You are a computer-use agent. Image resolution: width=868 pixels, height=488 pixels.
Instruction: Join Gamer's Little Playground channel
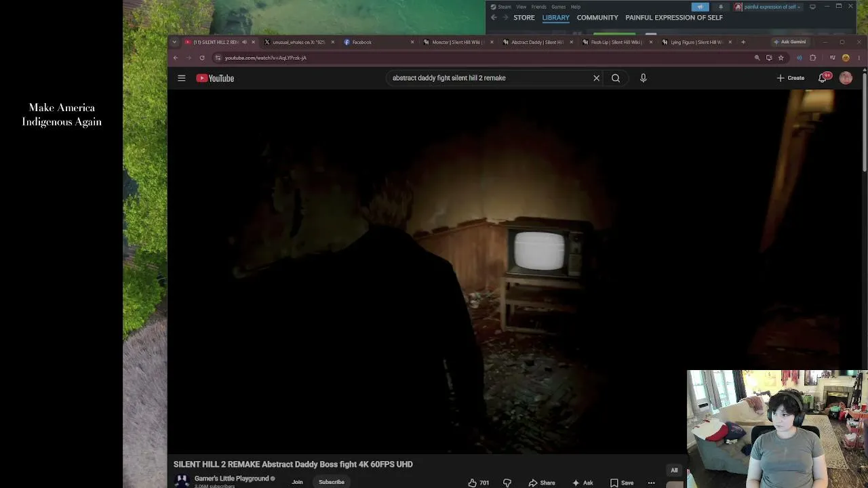(297, 483)
